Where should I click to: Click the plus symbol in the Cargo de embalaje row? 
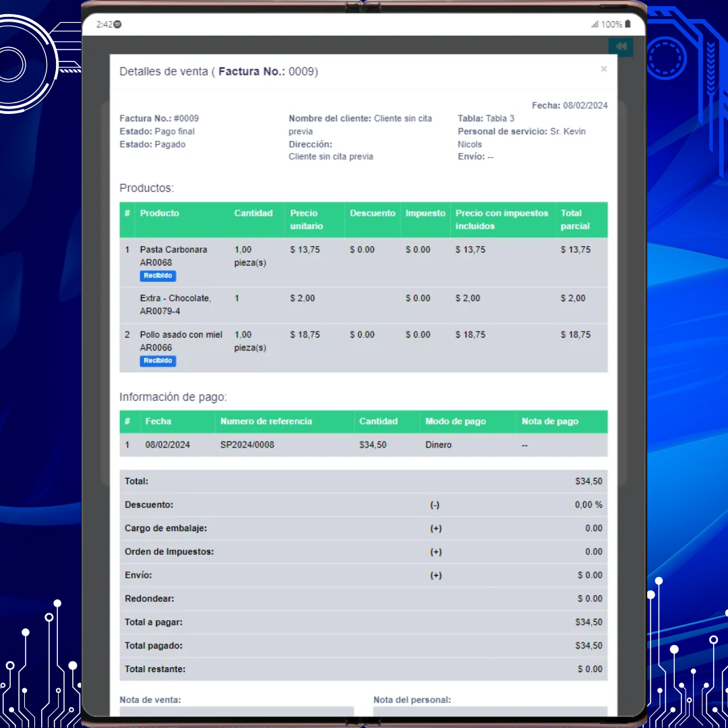click(435, 528)
